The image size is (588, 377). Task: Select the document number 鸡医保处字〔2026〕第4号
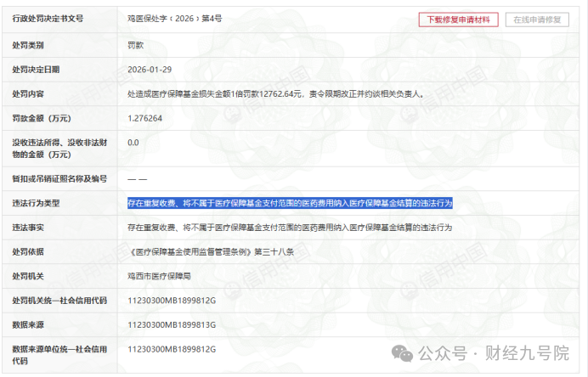[x=175, y=19]
